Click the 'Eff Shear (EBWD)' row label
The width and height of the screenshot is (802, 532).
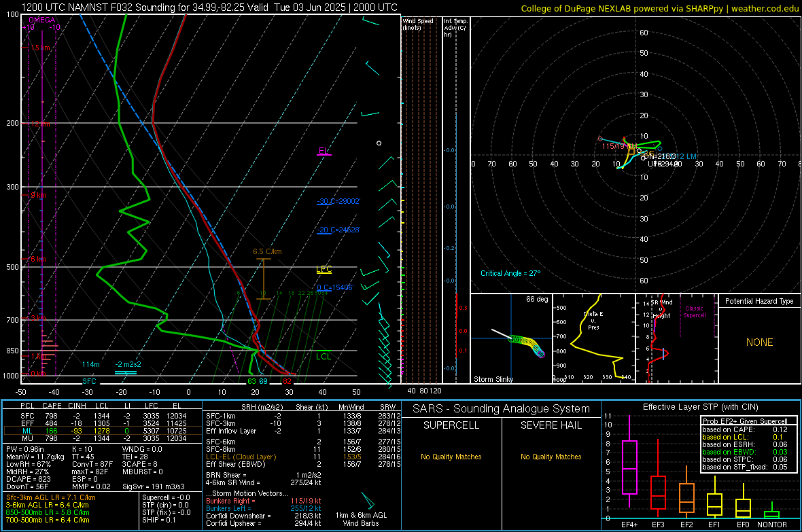236,465
